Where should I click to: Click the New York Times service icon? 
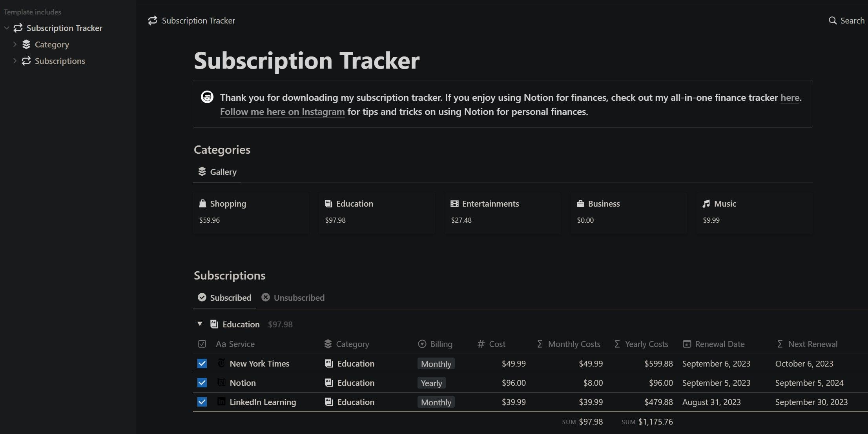pyautogui.click(x=221, y=363)
